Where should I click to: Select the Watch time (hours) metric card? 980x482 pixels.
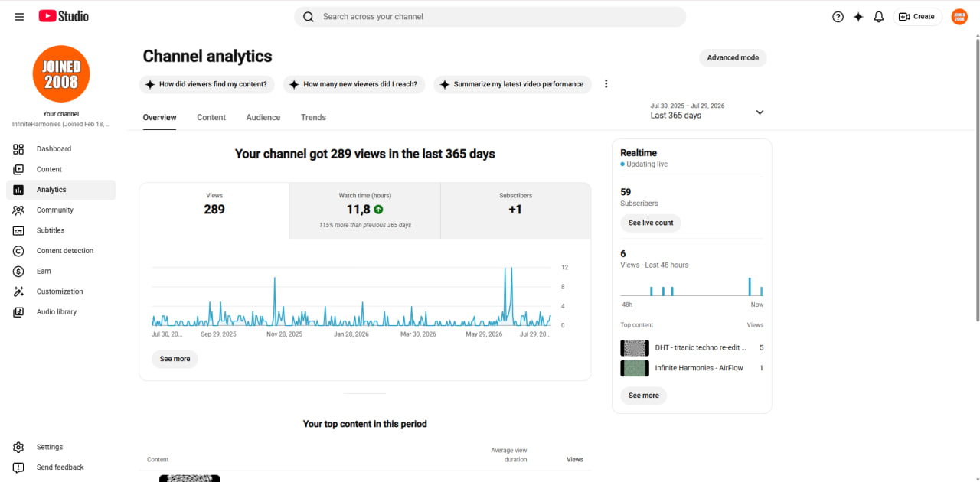(x=365, y=211)
